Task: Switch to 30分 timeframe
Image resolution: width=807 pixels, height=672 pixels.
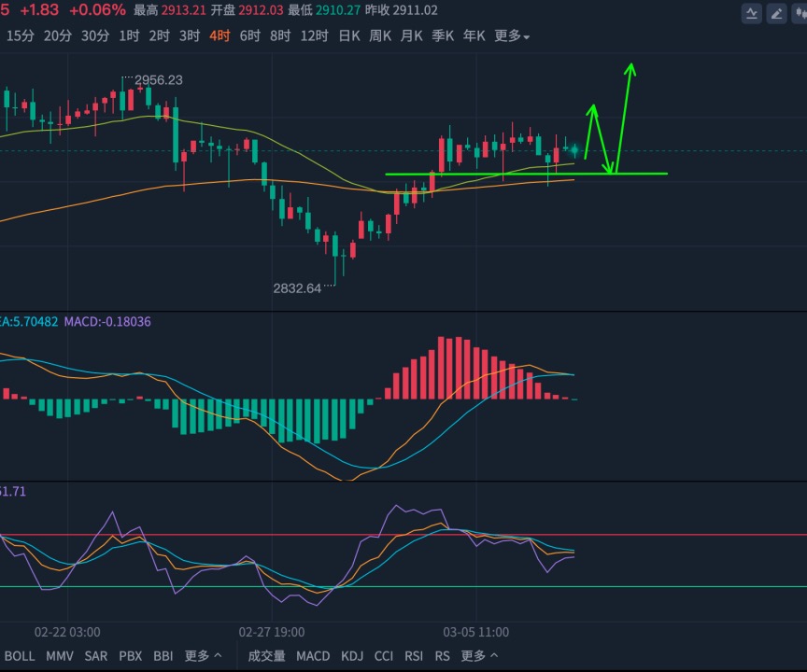Action: click(95, 35)
